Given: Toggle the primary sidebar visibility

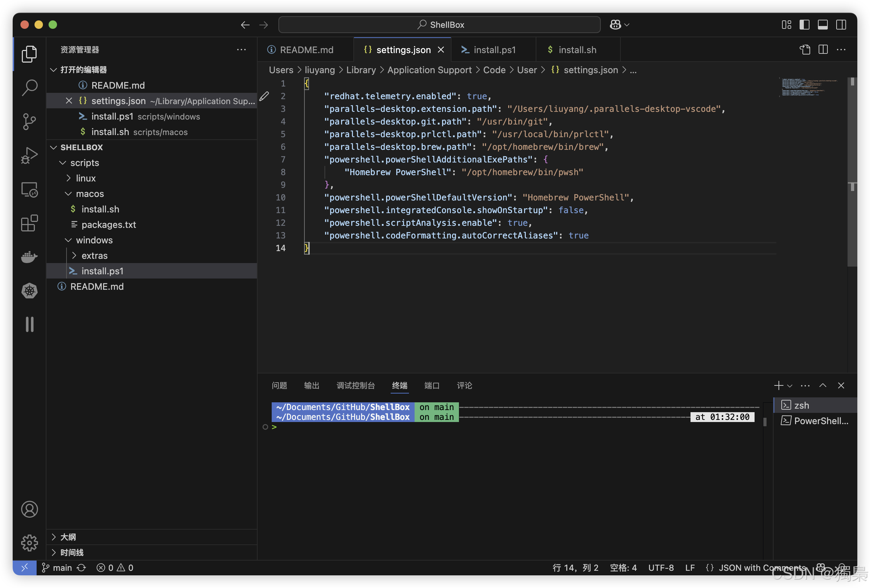Looking at the screenshot, I should [x=804, y=24].
